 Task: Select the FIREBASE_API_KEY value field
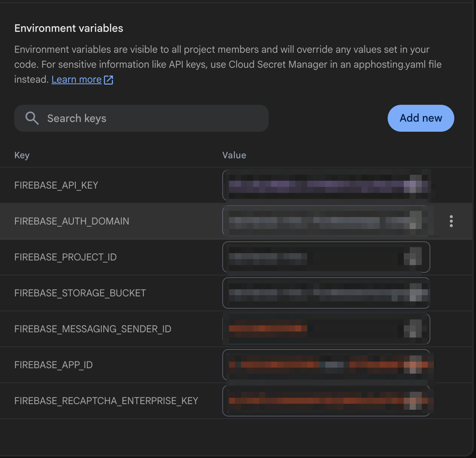click(326, 185)
